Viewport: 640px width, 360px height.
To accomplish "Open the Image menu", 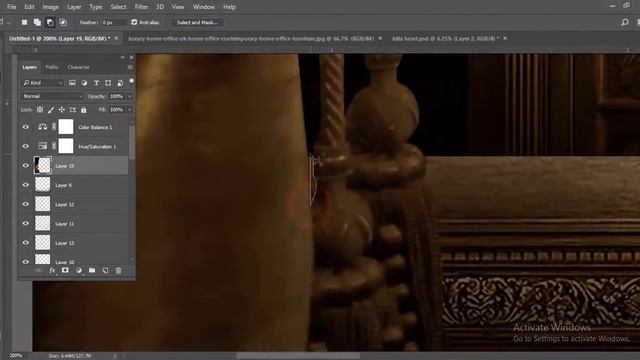I will tap(51, 7).
